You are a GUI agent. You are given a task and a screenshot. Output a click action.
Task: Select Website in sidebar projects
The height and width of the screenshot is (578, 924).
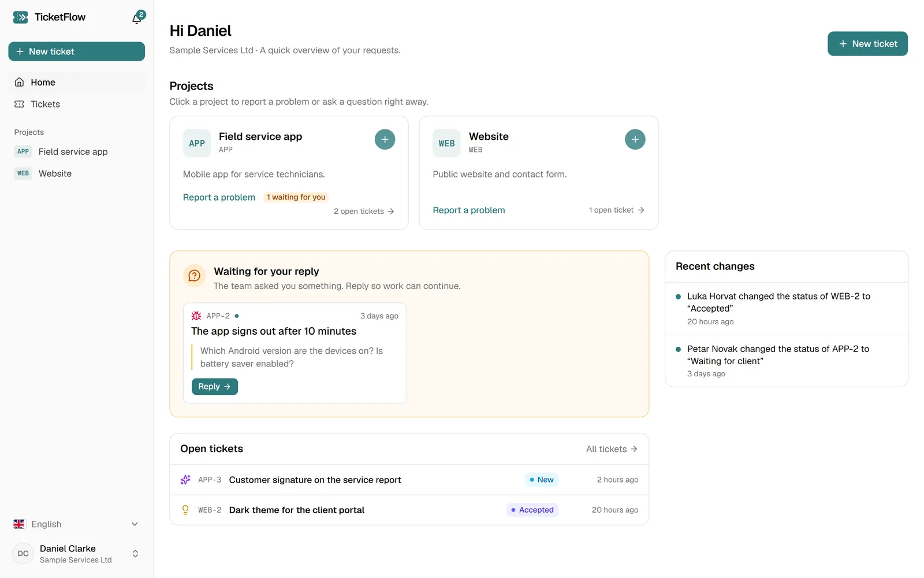coord(77,173)
